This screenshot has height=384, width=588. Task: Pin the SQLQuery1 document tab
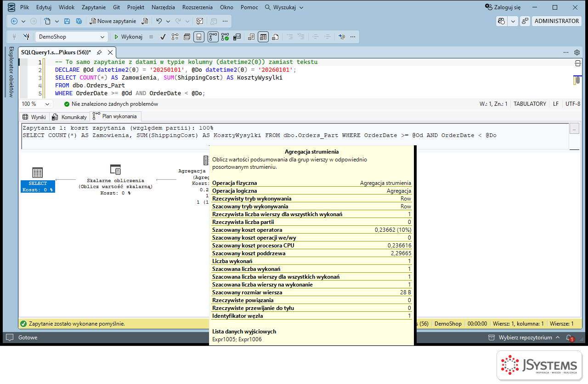pyautogui.click(x=99, y=52)
